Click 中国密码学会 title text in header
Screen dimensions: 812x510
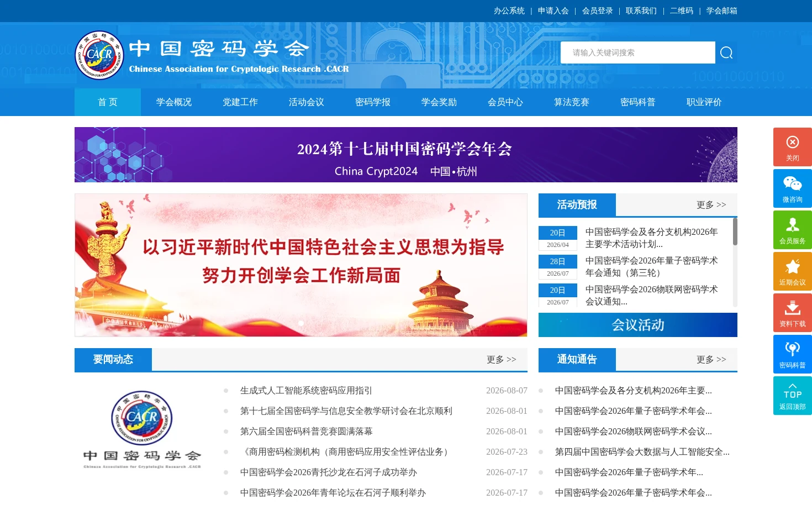pos(219,49)
